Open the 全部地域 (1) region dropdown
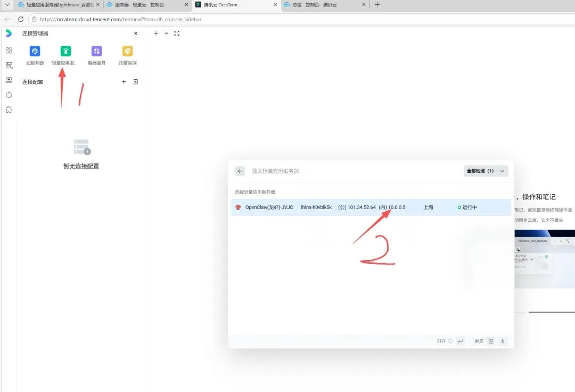The height and width of the screenshot is (392, 575). coord(486,171)
